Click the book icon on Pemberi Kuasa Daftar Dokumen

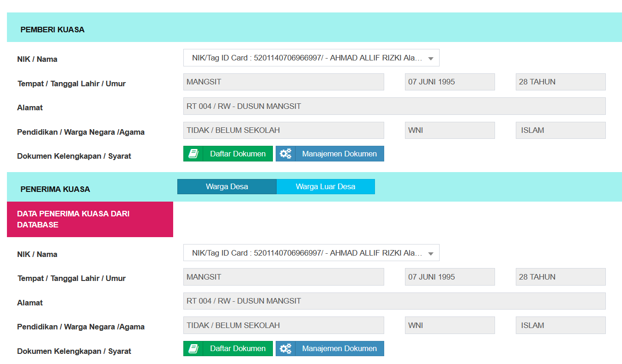193,153
